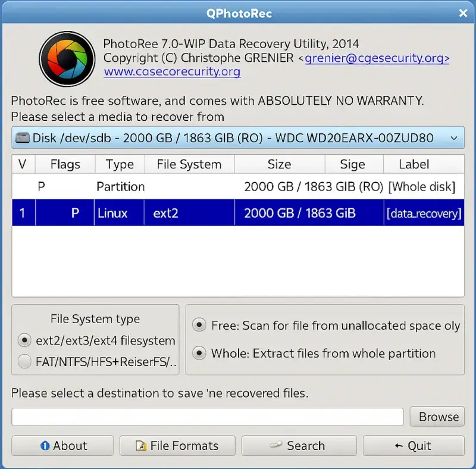Screen dimensions: 476x469
Task: Start a search with the Search button
Action: 299,445
